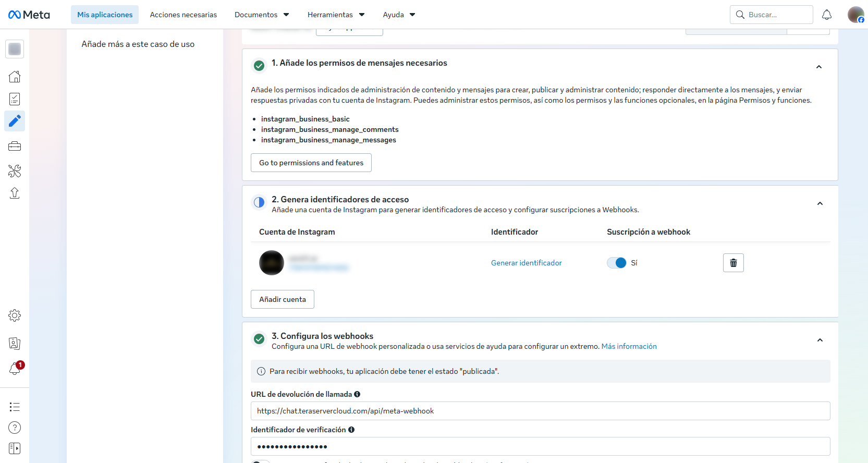The width and height of the screenshot is (868, 463).
Task: Open the Ayuda dropdown menu
Action: point(399,15)
